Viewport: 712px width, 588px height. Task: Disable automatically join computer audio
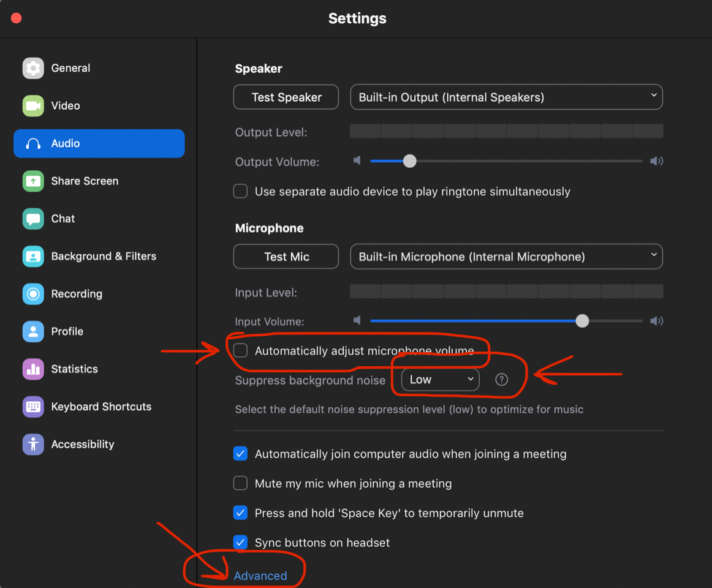click(241, 454)
